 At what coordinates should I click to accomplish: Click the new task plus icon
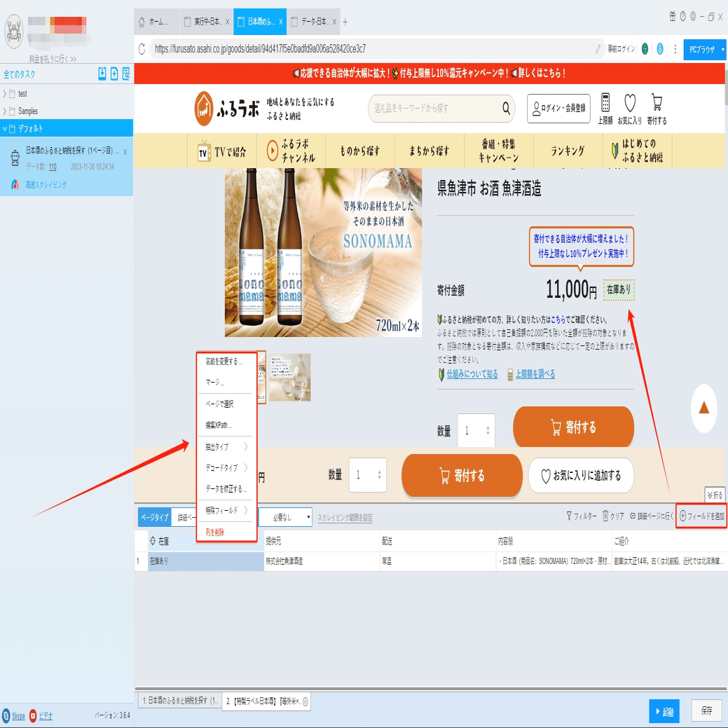[114, 74]
